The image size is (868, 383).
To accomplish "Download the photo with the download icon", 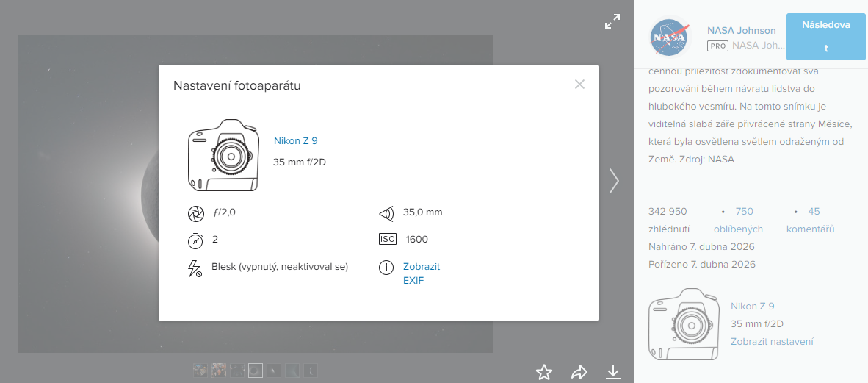I will point(613,372).
